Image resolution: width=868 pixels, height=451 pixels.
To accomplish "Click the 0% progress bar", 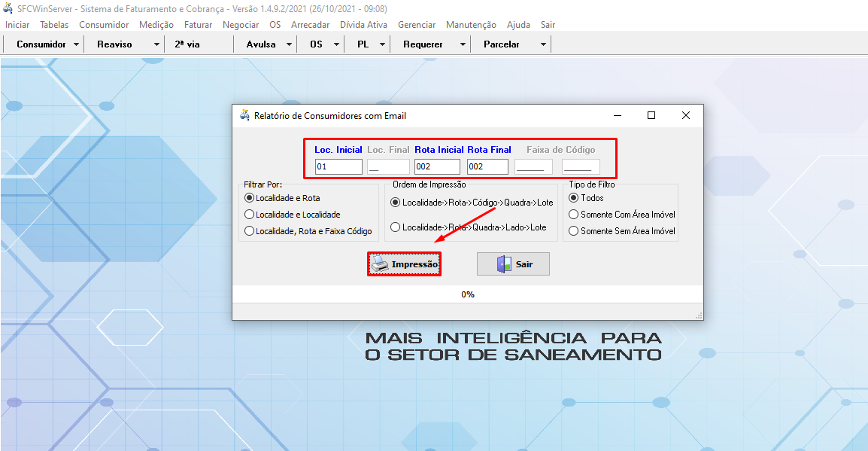I will pyautogui.click(x=468, y=294).
